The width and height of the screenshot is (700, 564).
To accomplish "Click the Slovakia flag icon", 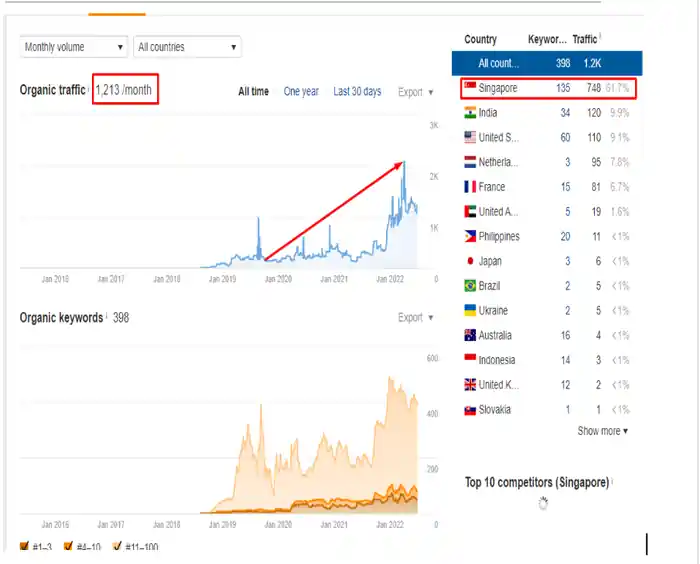I will [470, 409].
